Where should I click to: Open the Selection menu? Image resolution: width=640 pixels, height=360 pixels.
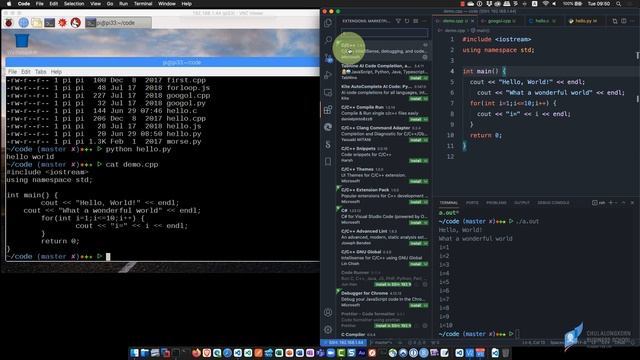tap(74, 4)
